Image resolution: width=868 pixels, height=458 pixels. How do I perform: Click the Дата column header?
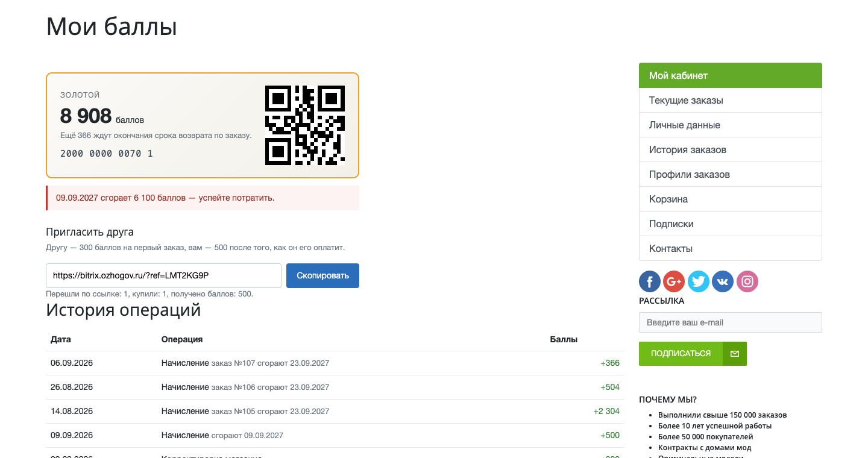61,339
